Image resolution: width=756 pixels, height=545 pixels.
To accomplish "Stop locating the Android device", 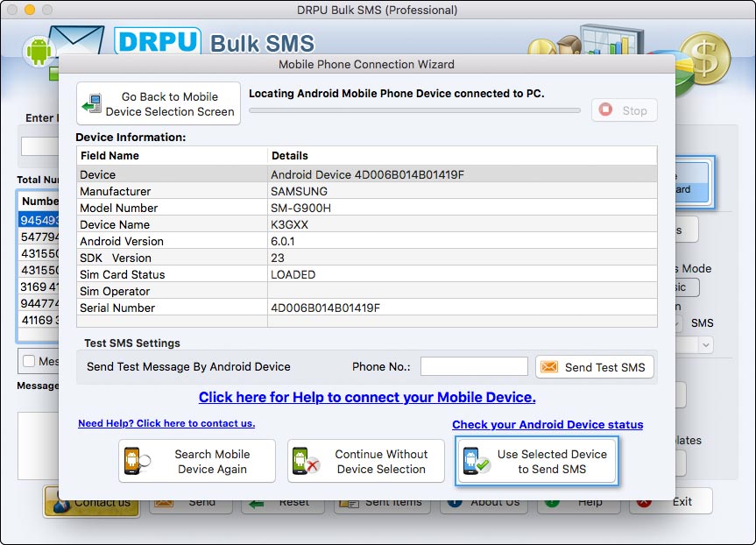I will click(x=625, y=110).
